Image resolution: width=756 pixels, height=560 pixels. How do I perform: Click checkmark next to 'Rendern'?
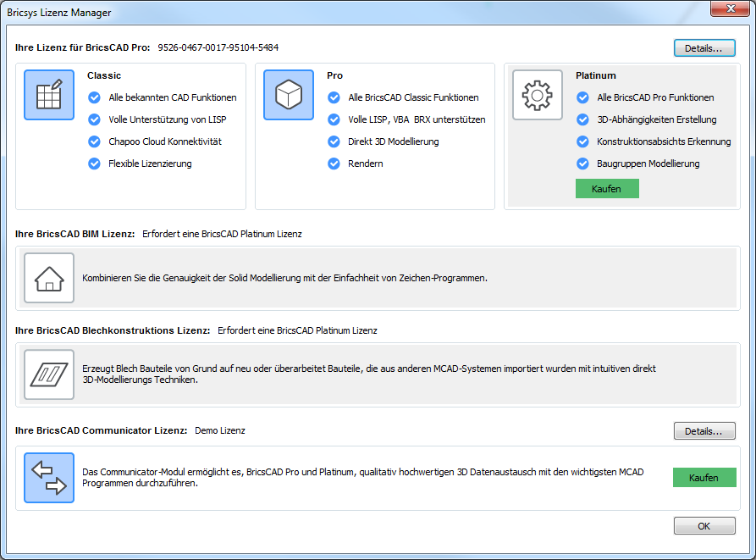coord(334,164)
